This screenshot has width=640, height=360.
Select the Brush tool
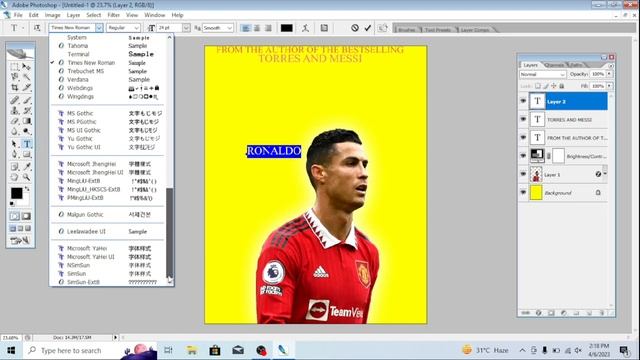tap(27, 100)
